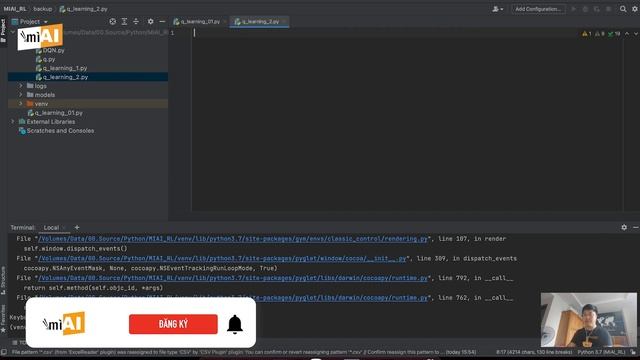Hide the Project tool window
Image resolution: width=640 pixels, height=360 pixels.
tap(162, 21)
